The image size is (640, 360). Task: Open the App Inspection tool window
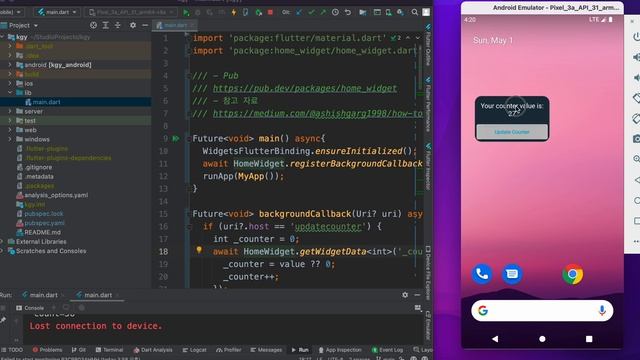click(x=340, y=350)
